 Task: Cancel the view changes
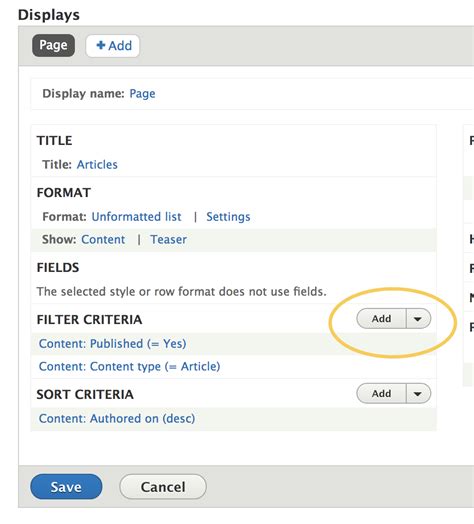pyautogui.click(x=163, y=487)
